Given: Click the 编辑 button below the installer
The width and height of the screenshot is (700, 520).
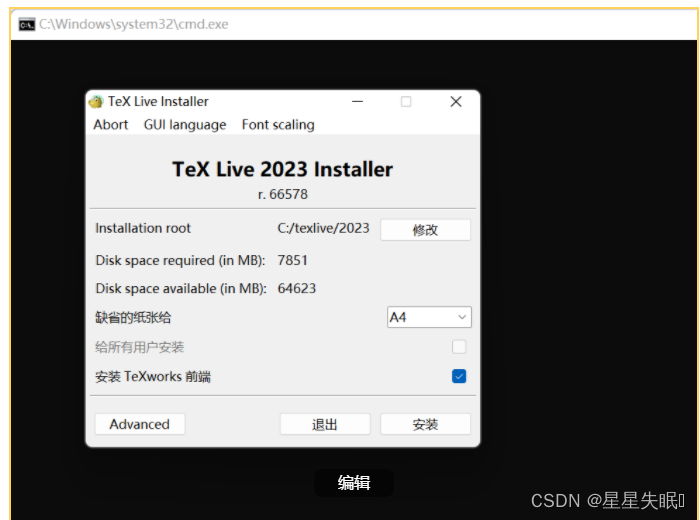Looking at the screenshot, I should 354,483.
